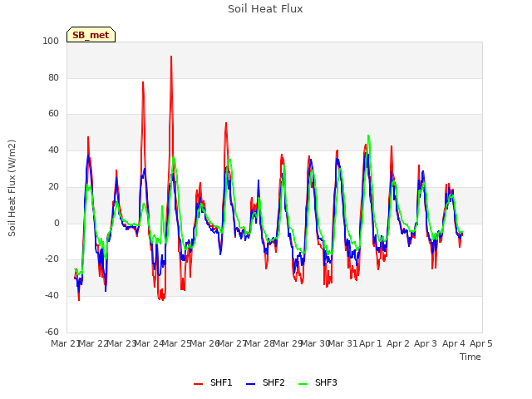Click the red SHF1 peak near 78
Viewport: 532px width, 399px height.
[143, 82]
